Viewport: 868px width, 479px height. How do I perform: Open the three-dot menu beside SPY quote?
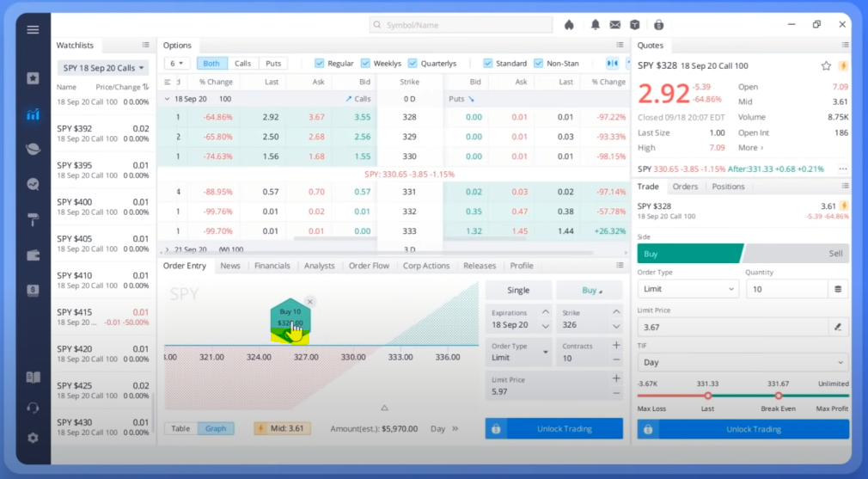842,169
